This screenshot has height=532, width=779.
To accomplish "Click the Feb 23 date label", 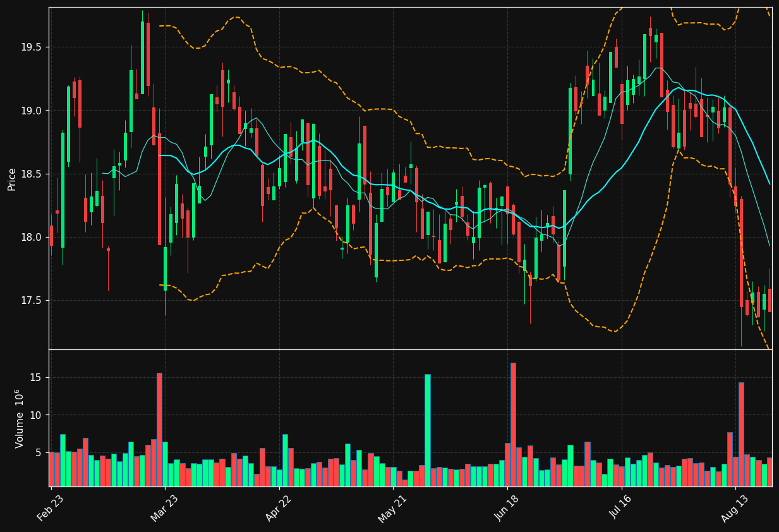I will pyautogui.click(x=51, y=508).
